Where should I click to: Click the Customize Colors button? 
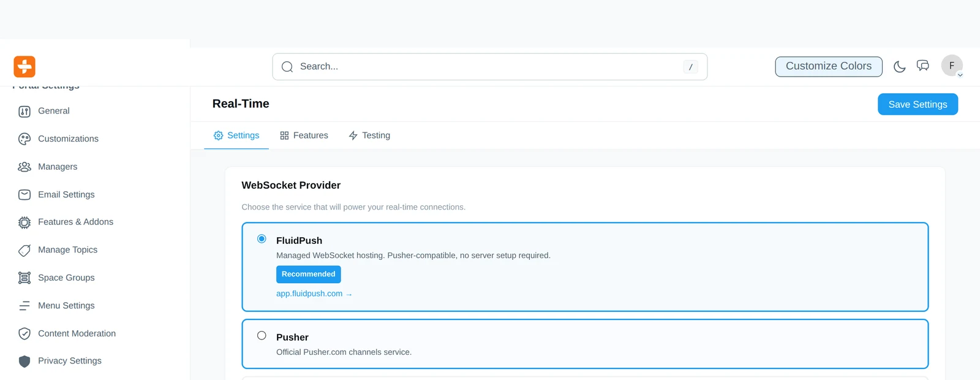click(x=829, y=66)
